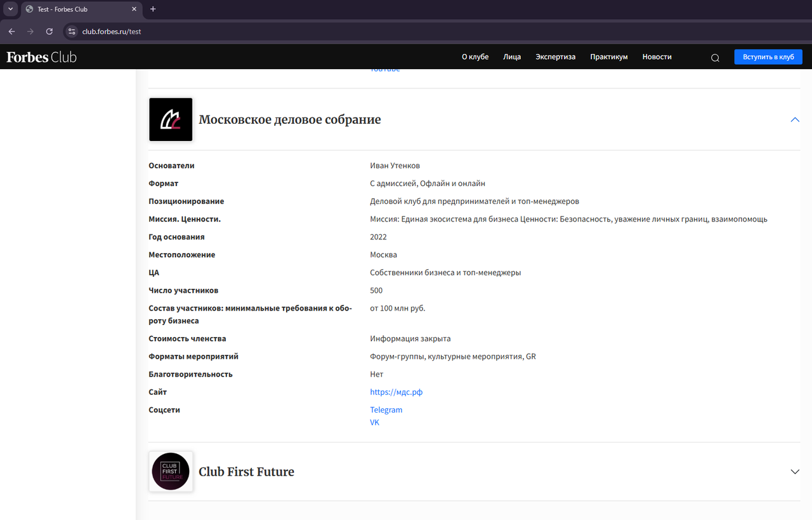Close the Test - Forbes Club tab
The height and width of the screenshot is (520, 812).
click(134, 10)
